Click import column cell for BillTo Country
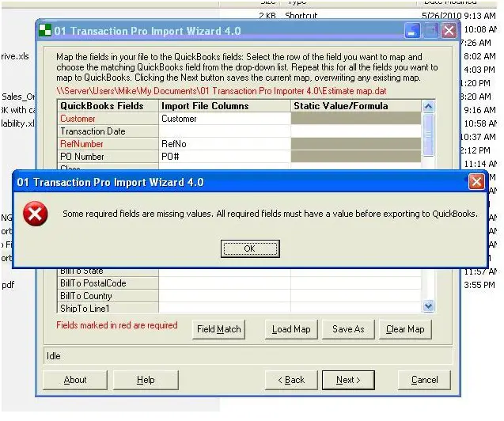The image size is (504, 421). pyautogui.click(x=225, y=296)
